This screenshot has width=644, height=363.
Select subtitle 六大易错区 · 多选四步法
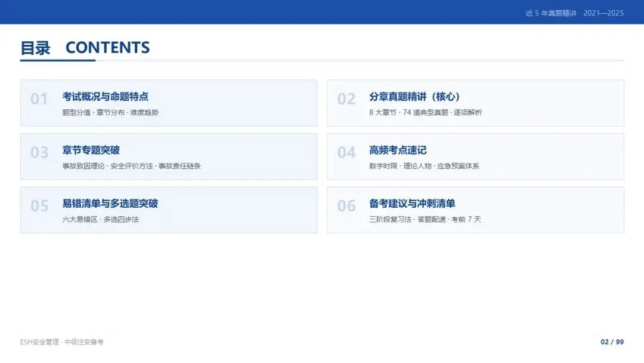(x=100, y=220)
